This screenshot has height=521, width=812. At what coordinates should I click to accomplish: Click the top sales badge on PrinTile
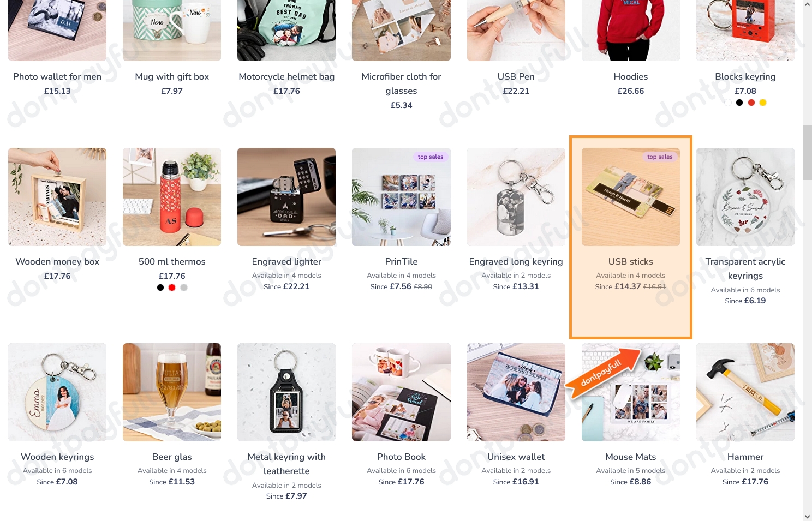(x=431, y=157)
